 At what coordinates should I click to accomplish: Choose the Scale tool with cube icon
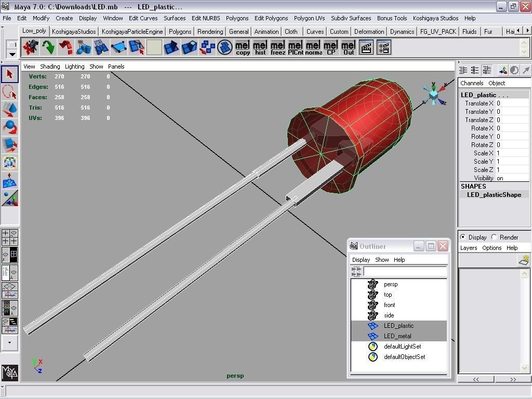coord(9,145)
